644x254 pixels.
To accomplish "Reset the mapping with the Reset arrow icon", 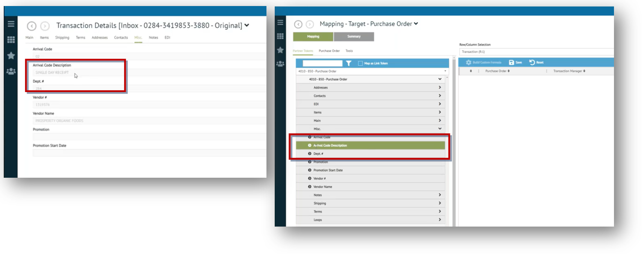I will pos(532,62).
